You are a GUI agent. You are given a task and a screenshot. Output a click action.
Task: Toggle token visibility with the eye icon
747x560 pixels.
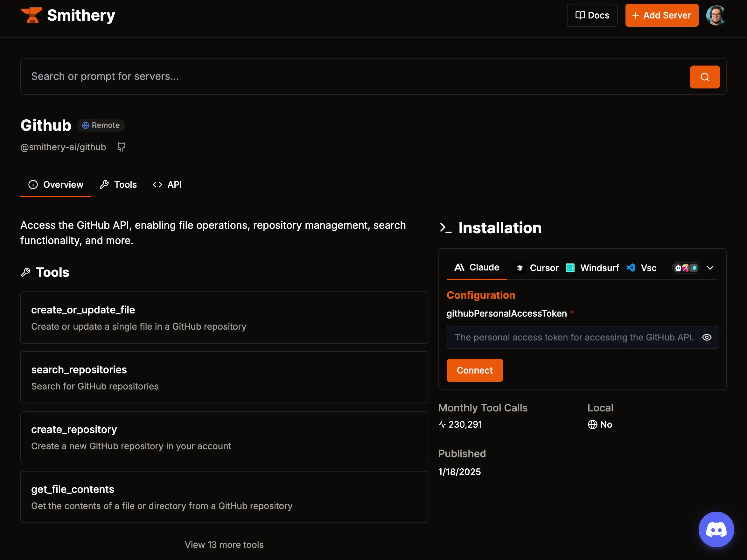tap(707, 337)
